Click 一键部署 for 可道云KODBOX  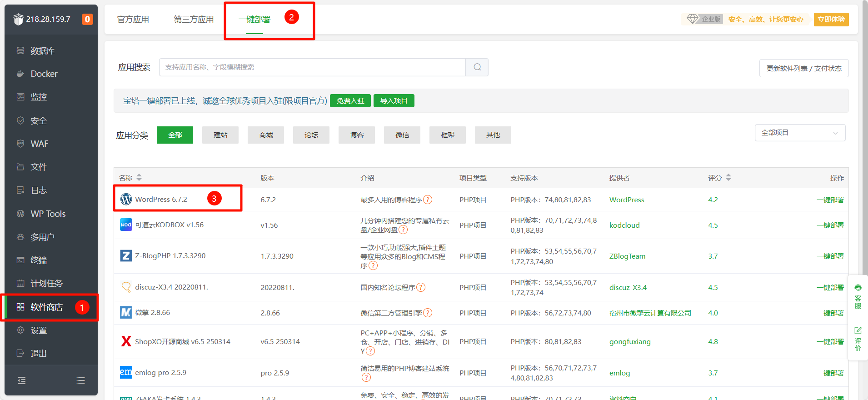(830, 225)
